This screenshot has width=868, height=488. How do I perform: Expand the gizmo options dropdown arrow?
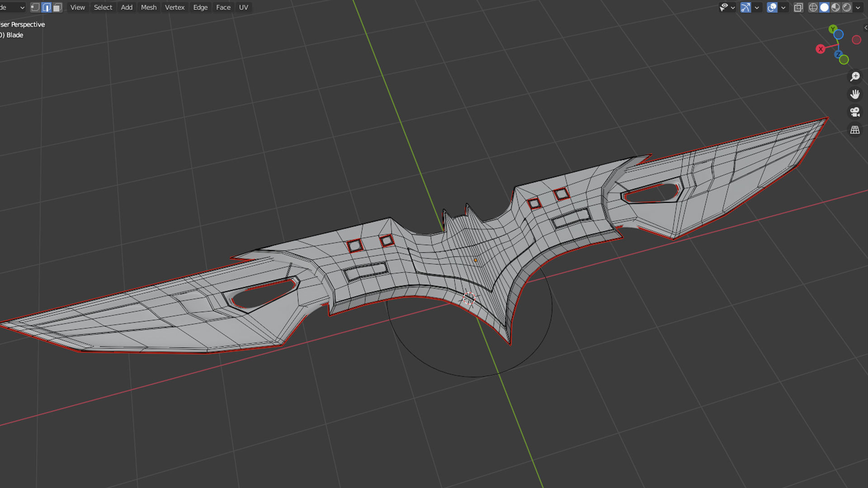(x=757, y=7)
